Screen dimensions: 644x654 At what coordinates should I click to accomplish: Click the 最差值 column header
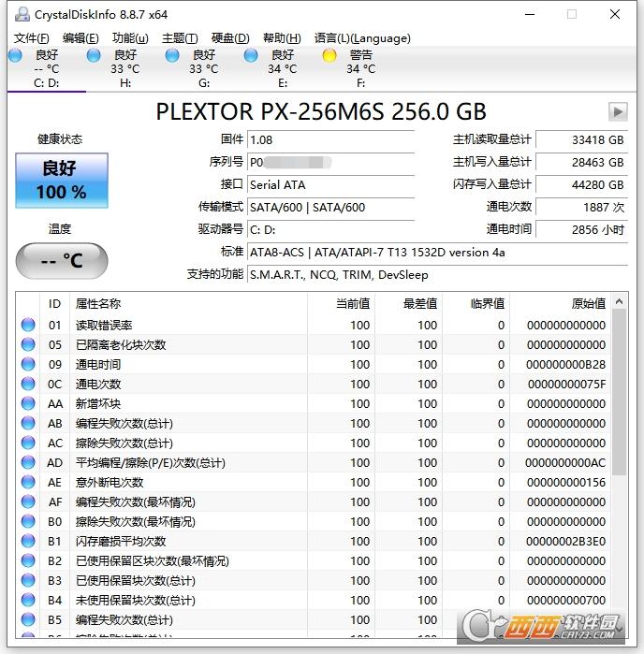tap(409, 304)
